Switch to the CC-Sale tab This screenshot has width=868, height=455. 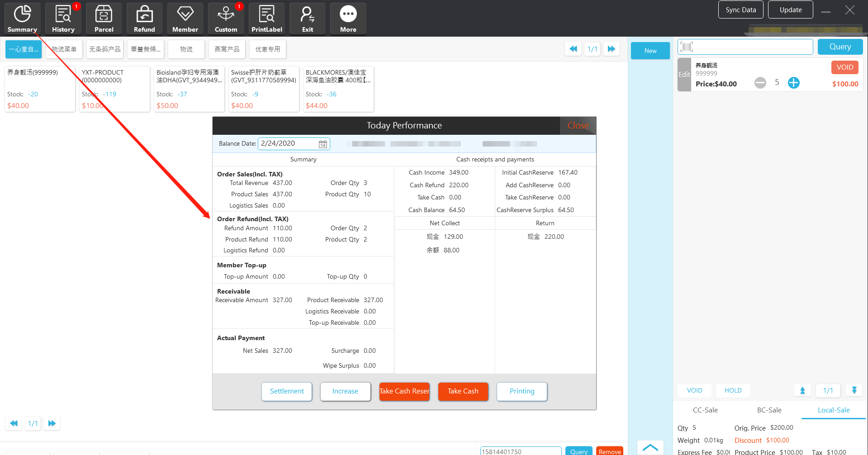point(705,410)
